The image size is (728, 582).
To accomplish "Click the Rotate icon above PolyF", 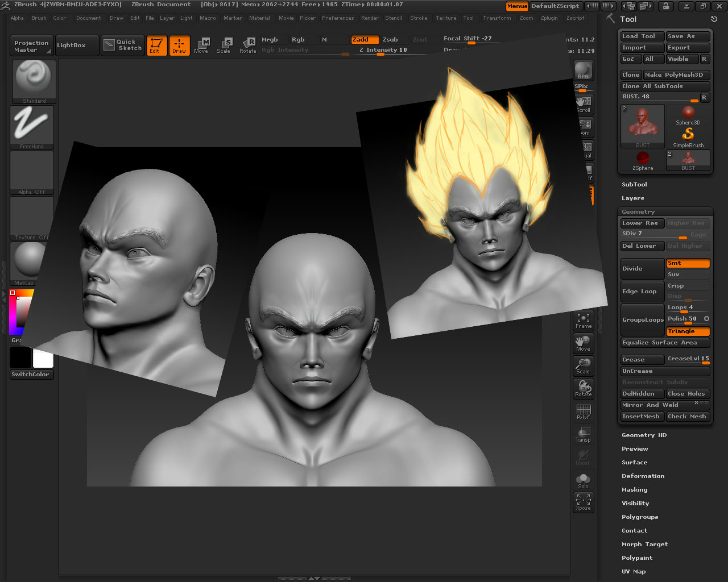I will point(584,389).
